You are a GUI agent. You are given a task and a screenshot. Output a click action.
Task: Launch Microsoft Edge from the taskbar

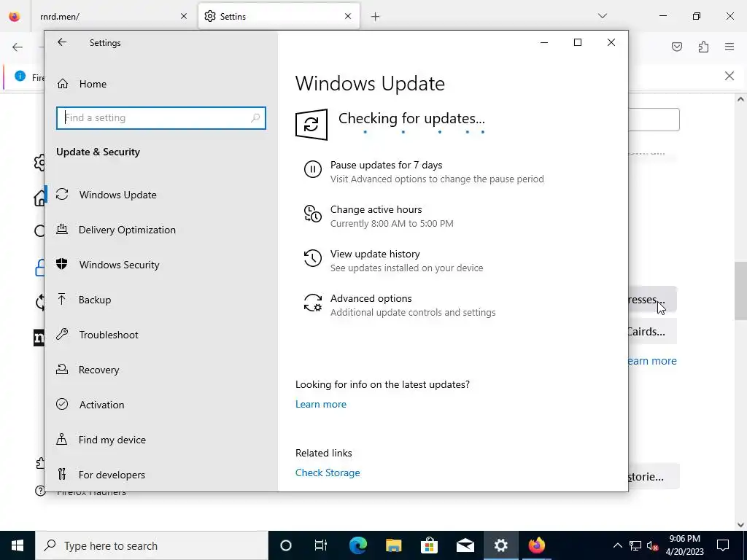coord(357,545)
